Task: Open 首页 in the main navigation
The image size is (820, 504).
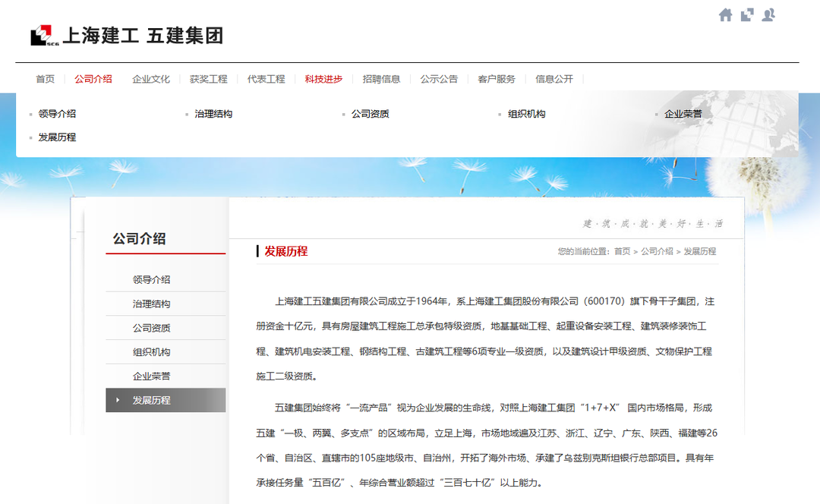Action: point(46,79)
